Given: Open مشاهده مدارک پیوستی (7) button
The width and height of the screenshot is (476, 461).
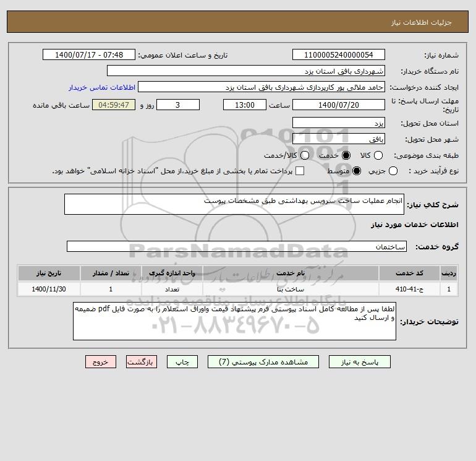Looking at the screenshot, I should 263,362.
